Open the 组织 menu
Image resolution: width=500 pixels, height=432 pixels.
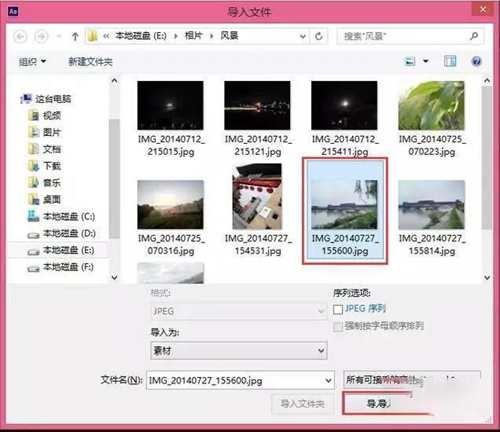click(x=32, y=61)
